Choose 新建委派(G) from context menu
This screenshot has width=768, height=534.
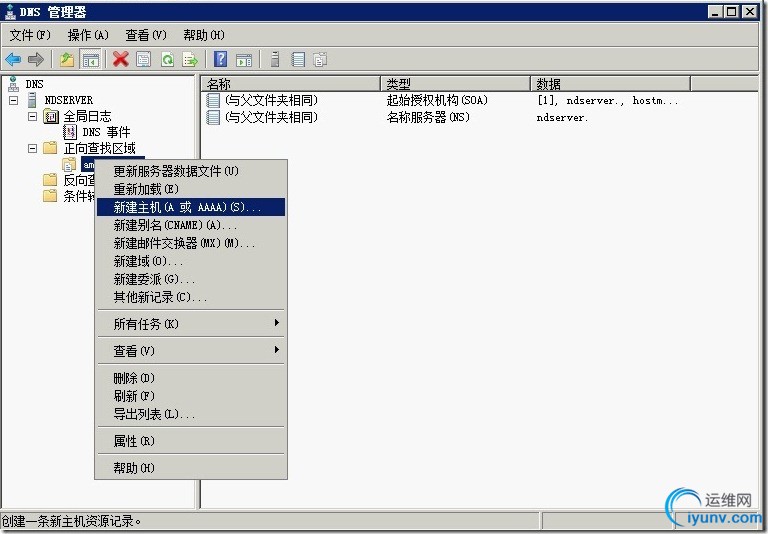(x=191, y=280)
